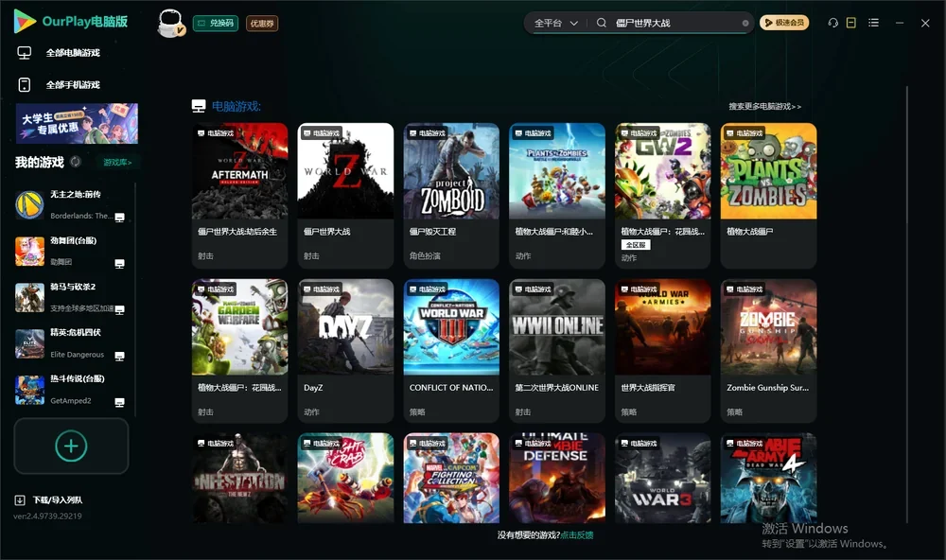Refresh my games list icon
946x560 pixels.
(76, 162)
